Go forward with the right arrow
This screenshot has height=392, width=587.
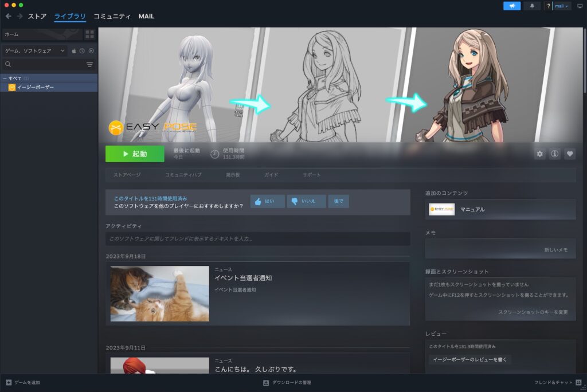point(19,16)
